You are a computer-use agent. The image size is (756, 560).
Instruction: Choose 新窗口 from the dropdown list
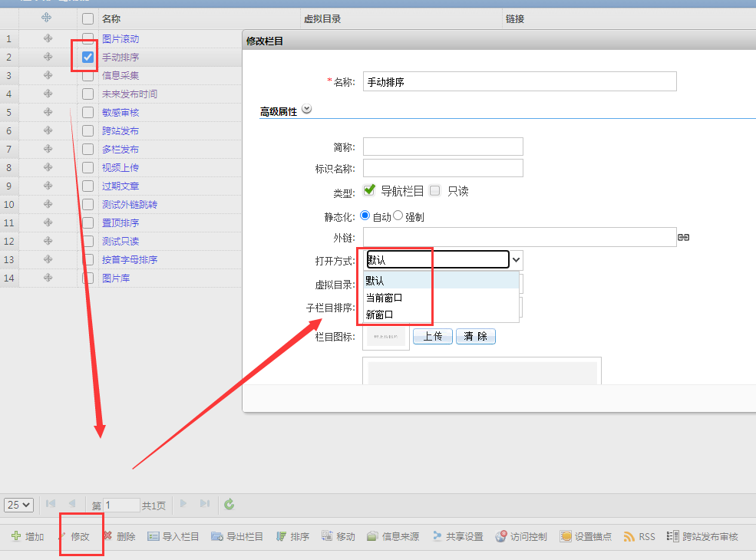379,314
